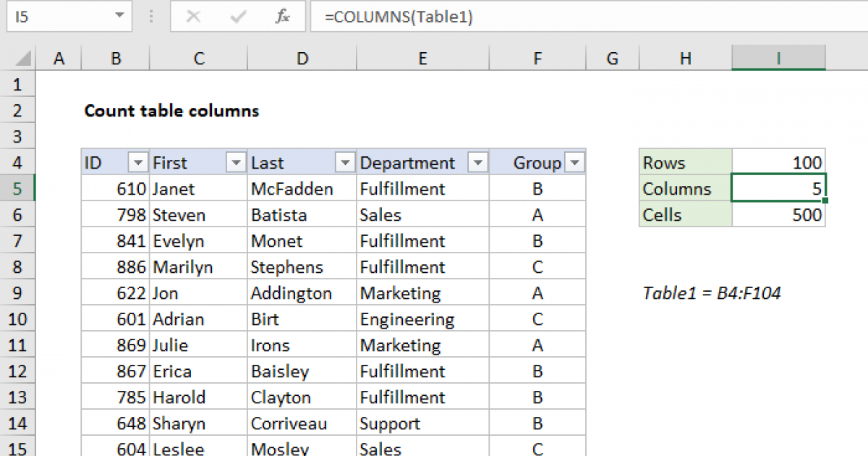Screen dimensions: 868x456
Task: Select the cell containing Rows count 100
Action: point(778,162)
